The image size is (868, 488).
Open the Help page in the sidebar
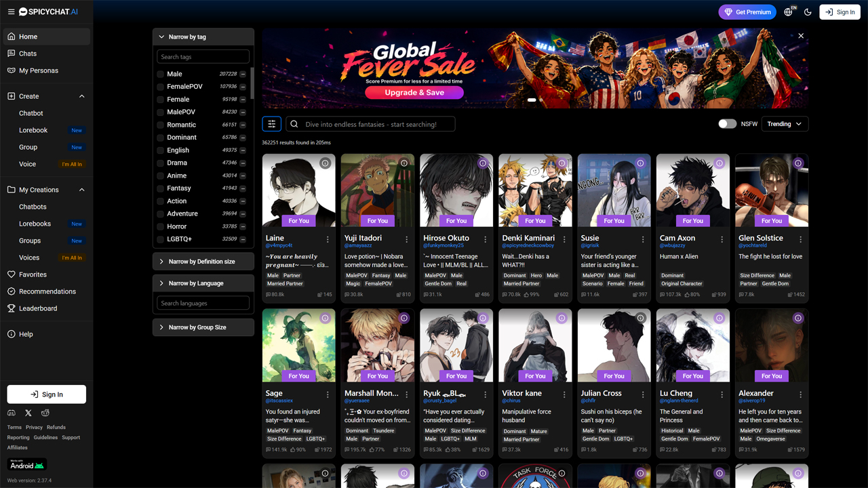point(47,334)
